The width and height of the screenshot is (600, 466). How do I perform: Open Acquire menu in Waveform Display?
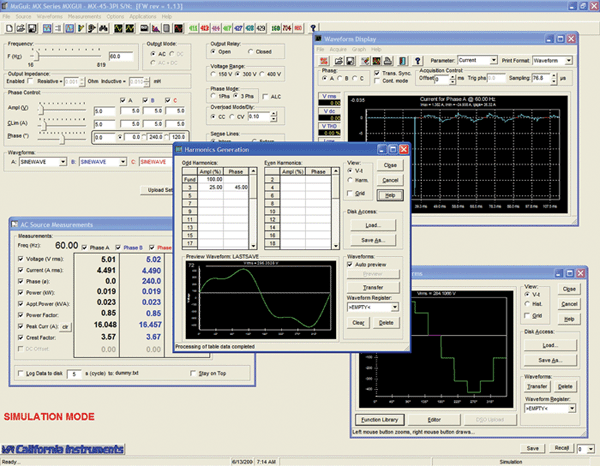click(338, 50)
